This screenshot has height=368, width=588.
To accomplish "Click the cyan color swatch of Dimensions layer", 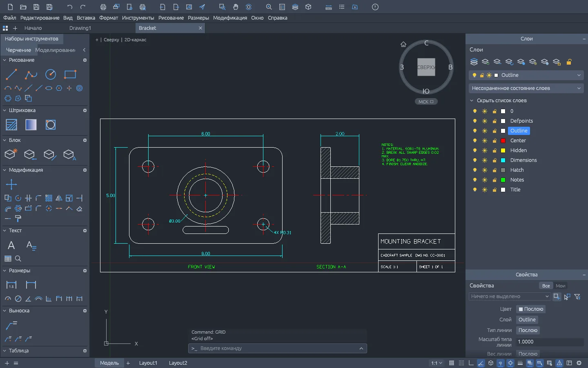I will tap(503, 160).
